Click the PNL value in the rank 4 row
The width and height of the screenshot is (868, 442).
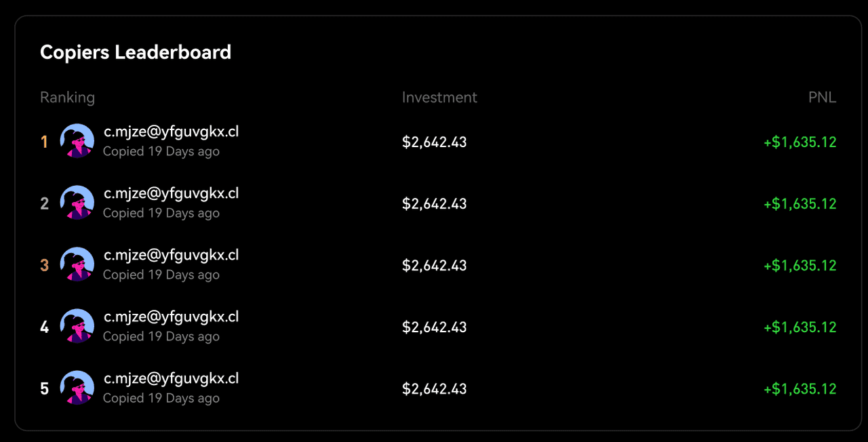tap(800, 327)
